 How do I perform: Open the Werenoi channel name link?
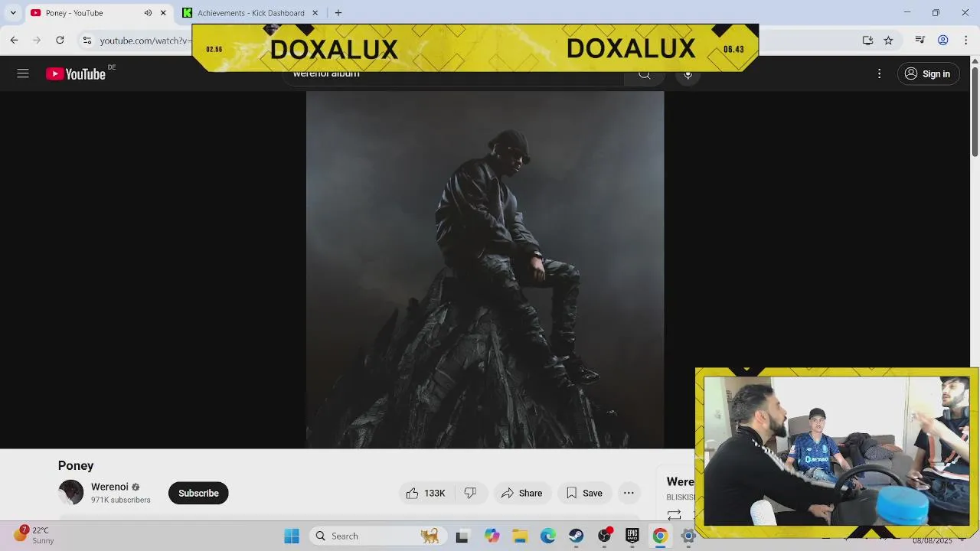point(109,487)
